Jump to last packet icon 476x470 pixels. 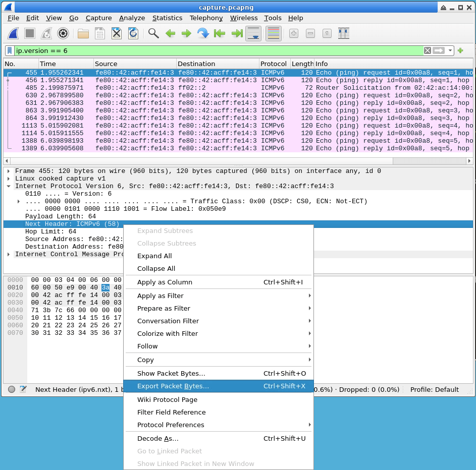click(237, 33)
